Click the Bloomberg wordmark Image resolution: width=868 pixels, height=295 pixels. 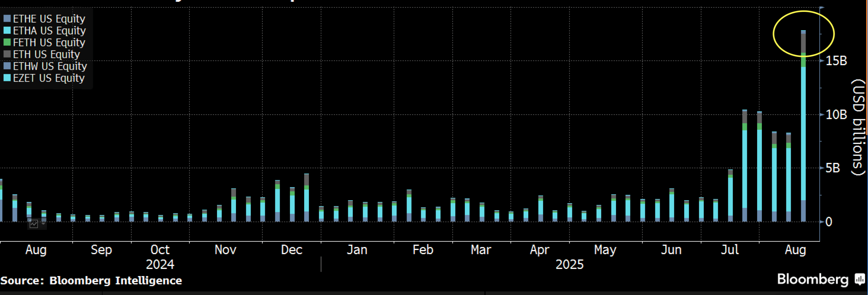click(812, 279)
